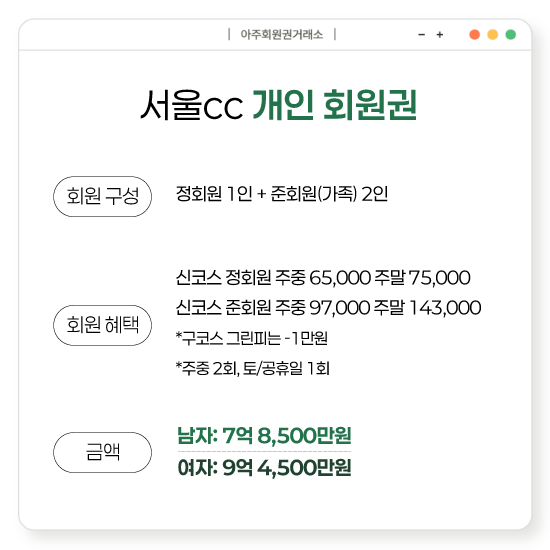Click the *주중 2회, 토/공휴일 1회 note
The image size is (550, 550).
(x=253, y=368)
